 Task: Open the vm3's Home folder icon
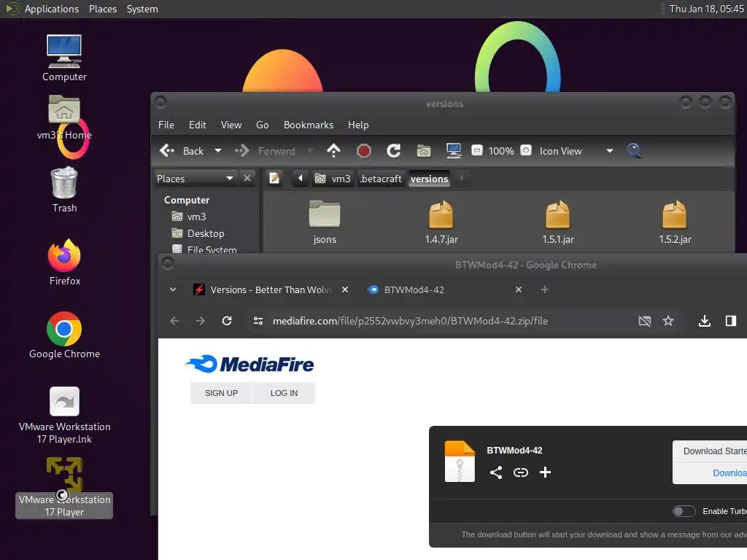64,117
